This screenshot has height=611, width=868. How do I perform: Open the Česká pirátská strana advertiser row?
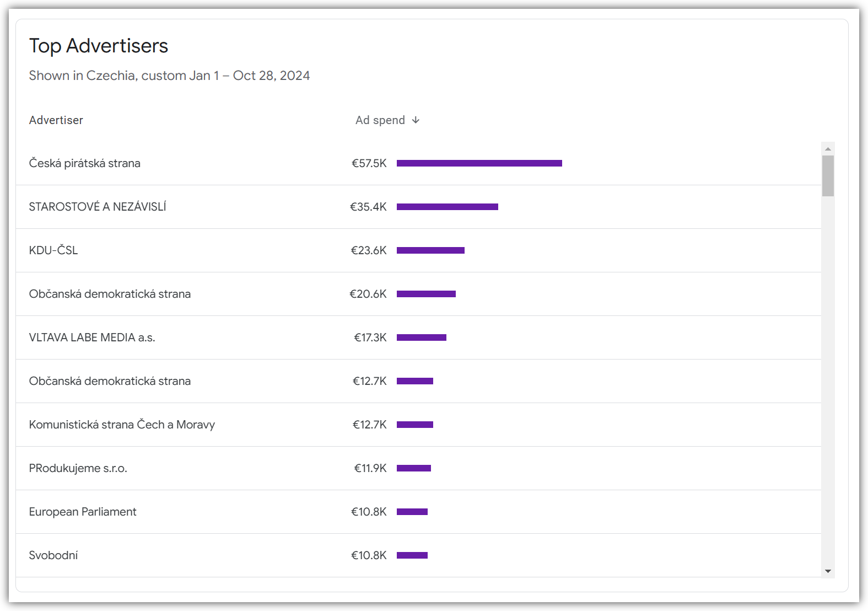coord(418,163)
